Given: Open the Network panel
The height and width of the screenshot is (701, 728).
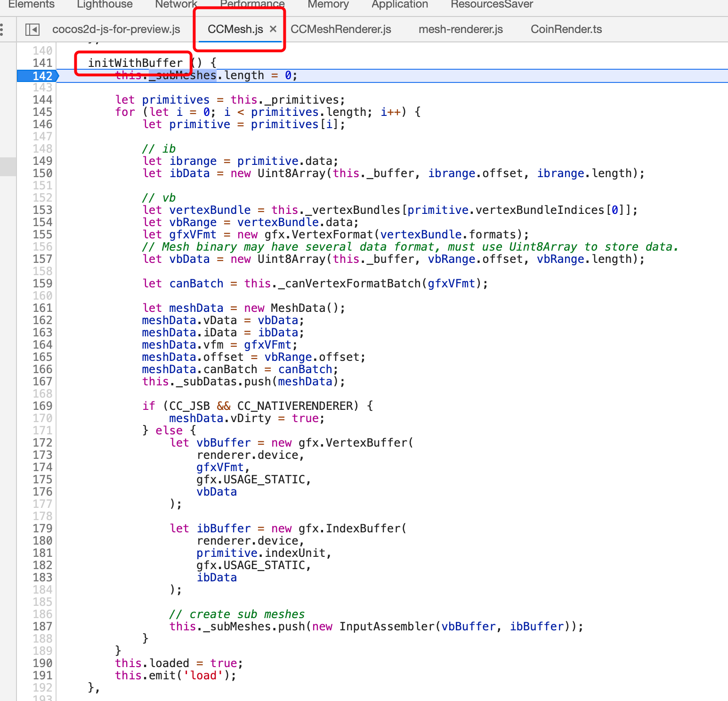Looking at the screenshot, I should (x=176, y=4).
